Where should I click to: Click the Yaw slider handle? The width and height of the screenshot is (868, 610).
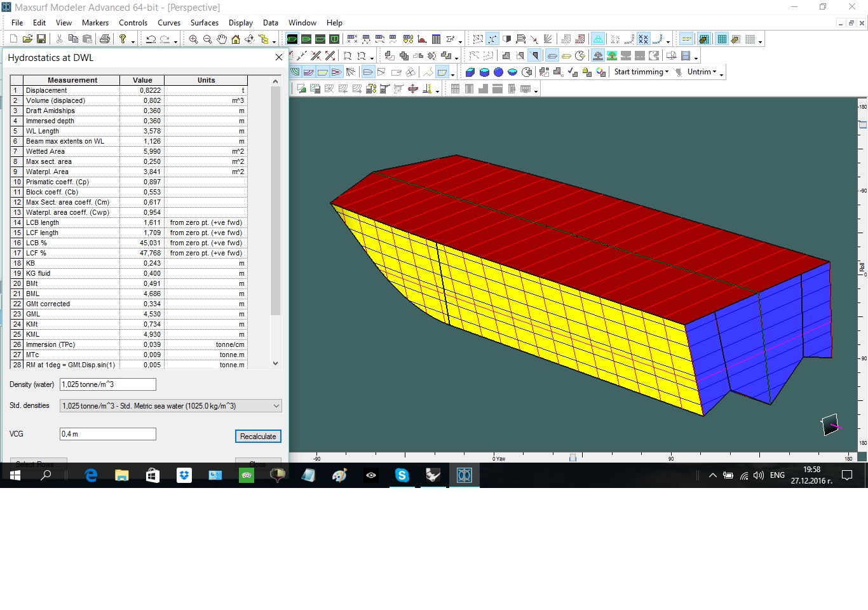[x=573, y=457]
